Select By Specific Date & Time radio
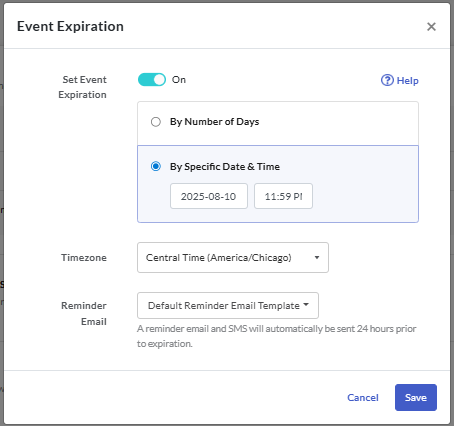Viewport: 454px width, 426px height. [x=156, y=166]
